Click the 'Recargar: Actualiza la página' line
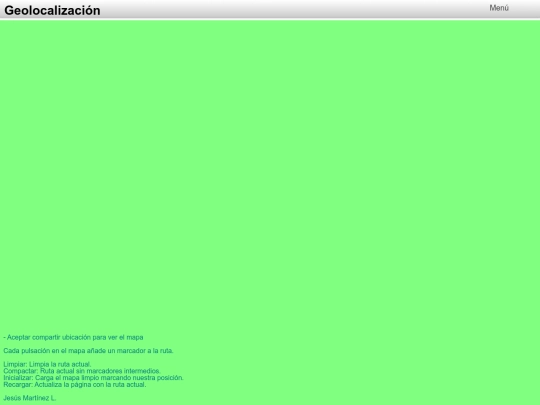Image resolution: width=540 pixels, height=405 pixels. click(75, 384)
